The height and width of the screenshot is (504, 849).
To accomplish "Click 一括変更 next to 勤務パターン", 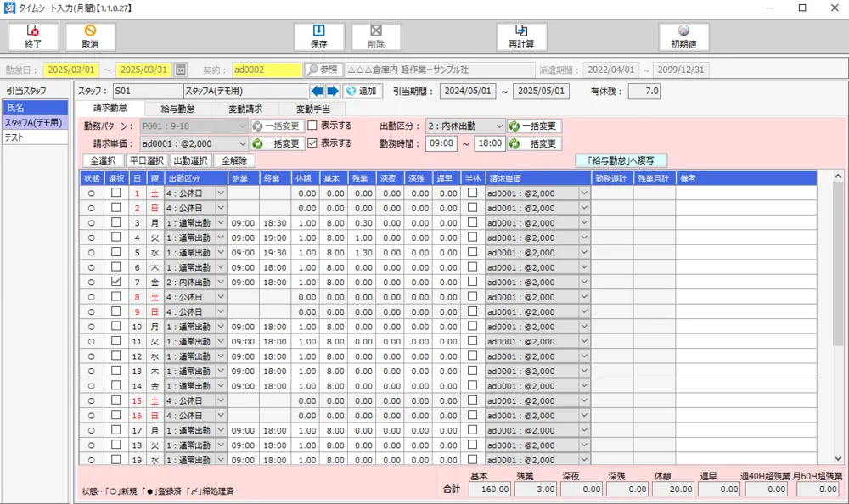I will tap(277, 126).
